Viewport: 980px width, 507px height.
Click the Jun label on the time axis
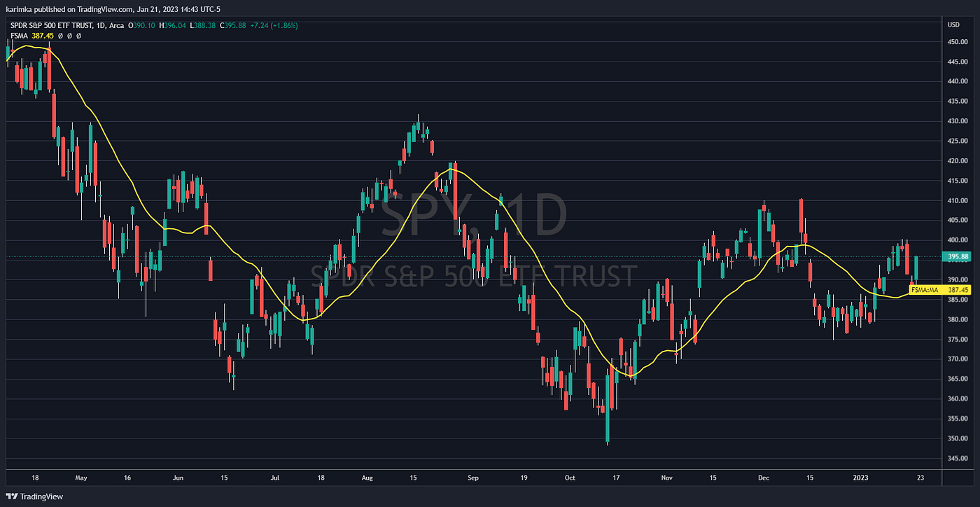(x=178, y=478)
